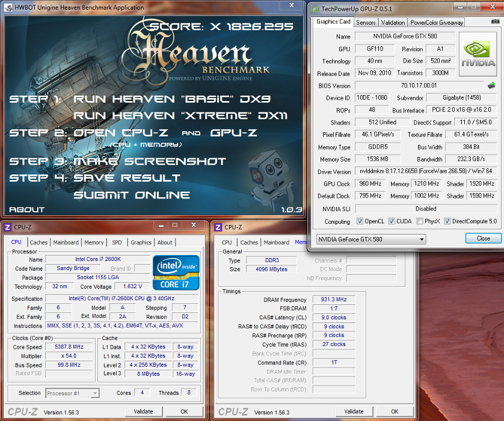Click Validate in right CPU-Z window
Screen dimensions: 504x421
point(354,411)
